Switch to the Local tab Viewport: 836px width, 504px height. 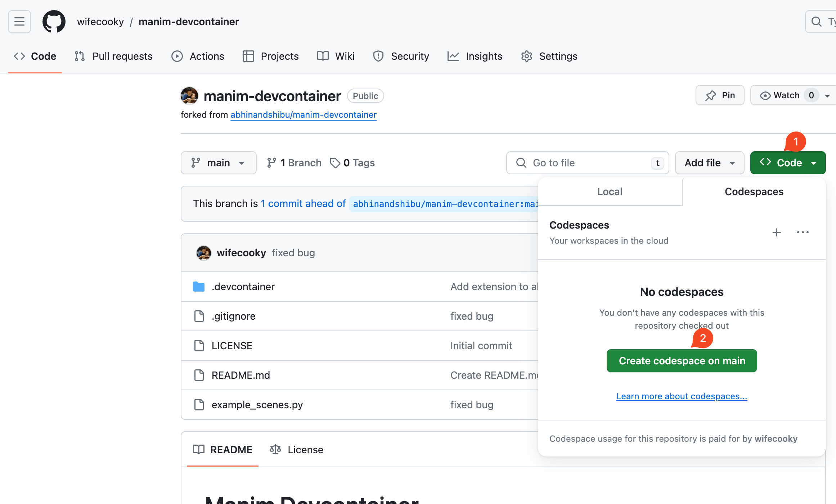click(x=610, y=192)
